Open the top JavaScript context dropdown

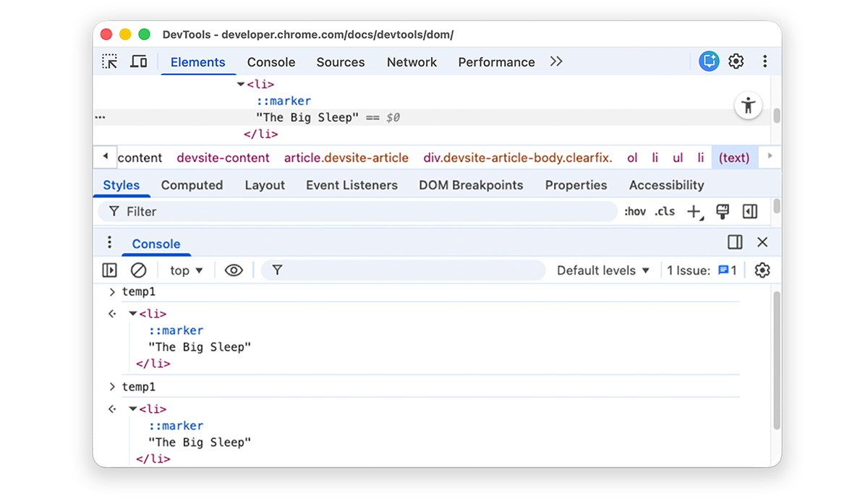pyautogui.click(x=187, y=270)
